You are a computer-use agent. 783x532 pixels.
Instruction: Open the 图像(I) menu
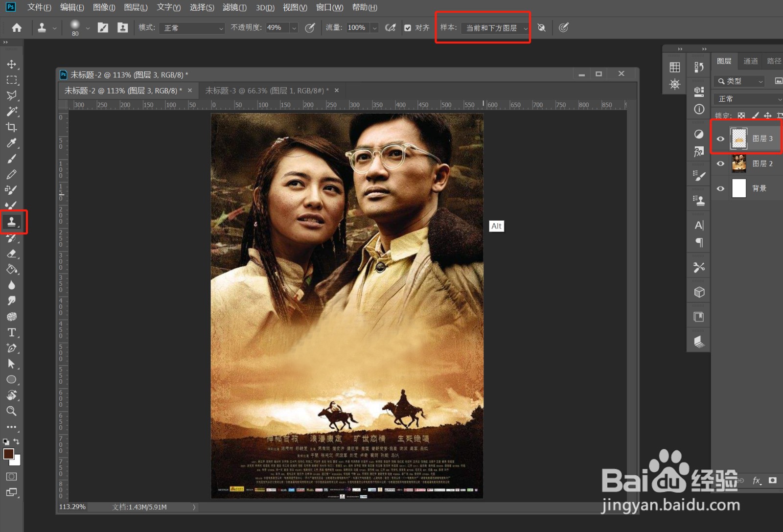point(104,7)
